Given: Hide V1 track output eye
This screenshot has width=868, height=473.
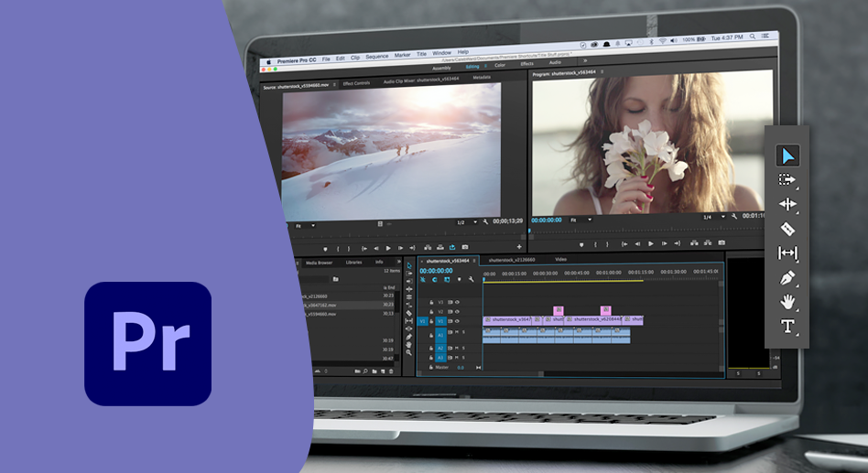Looking at the screenshot, I should pos(457,321).
